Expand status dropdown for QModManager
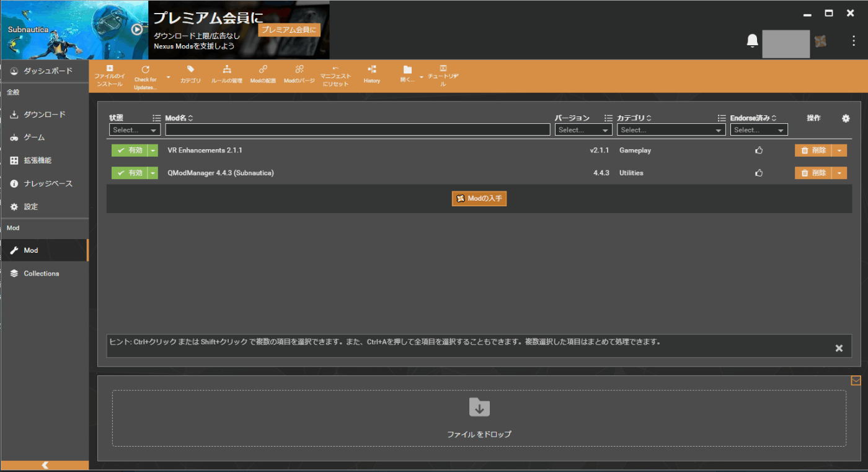 point(153,173)
